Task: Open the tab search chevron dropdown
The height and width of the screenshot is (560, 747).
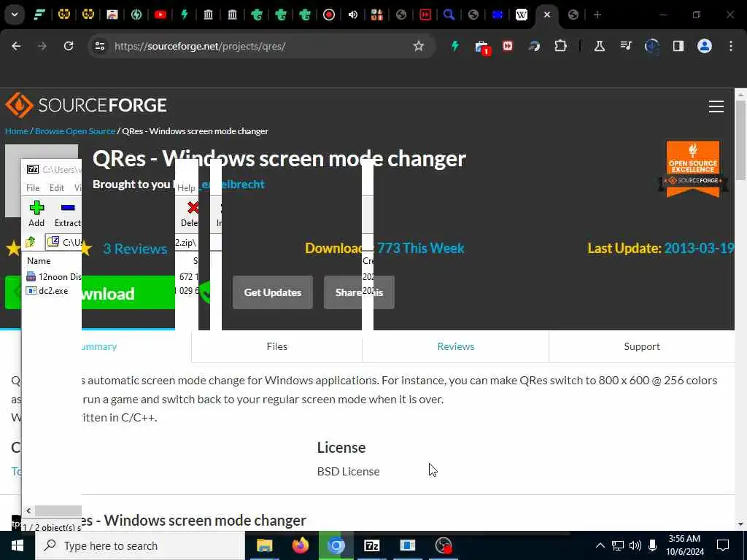Action: coord(15,15)
